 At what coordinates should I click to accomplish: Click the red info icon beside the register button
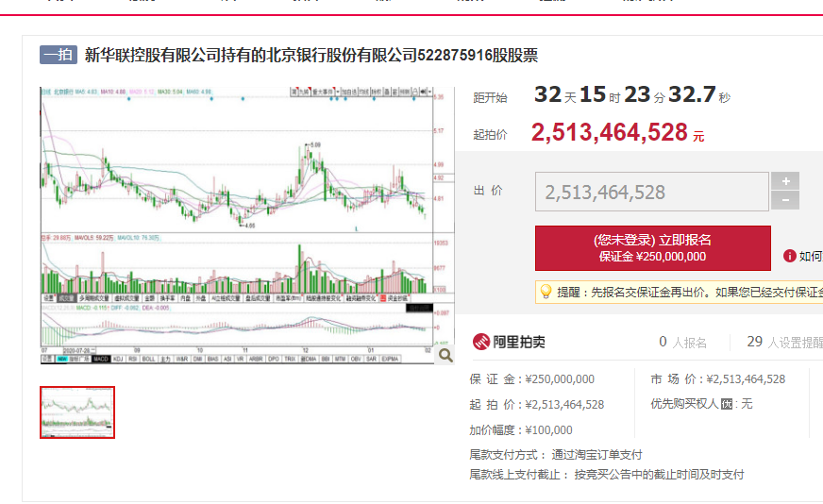click(x=790, y=256)
